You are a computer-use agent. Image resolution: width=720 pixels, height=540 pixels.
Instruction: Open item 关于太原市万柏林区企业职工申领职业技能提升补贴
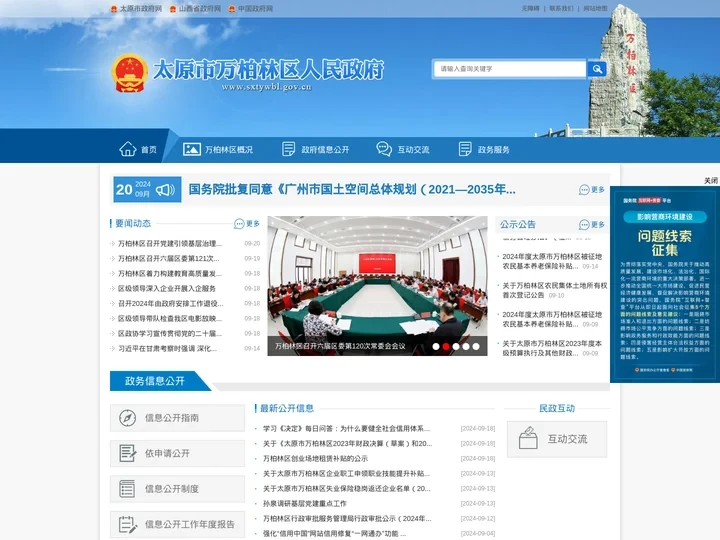click(346, 473)
